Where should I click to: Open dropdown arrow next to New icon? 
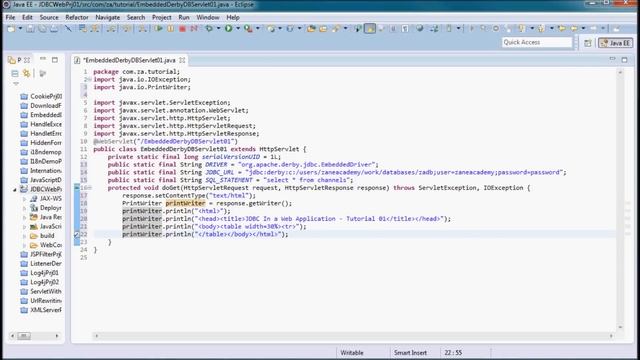pos(20,29)
